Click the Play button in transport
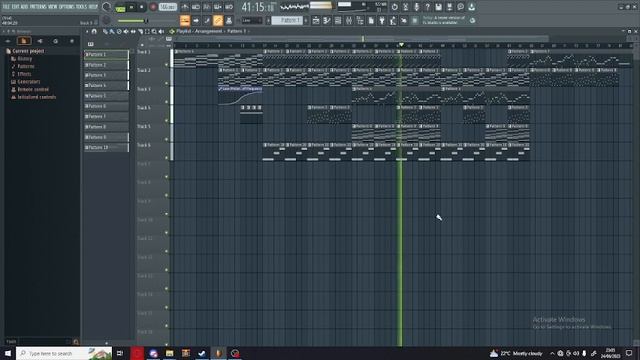 pos(131,7)
